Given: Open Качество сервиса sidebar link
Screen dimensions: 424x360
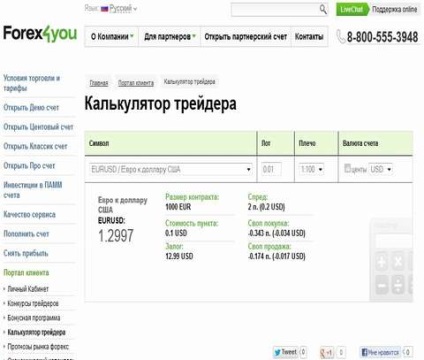Looking at the screenshot, I should (29, 214).
